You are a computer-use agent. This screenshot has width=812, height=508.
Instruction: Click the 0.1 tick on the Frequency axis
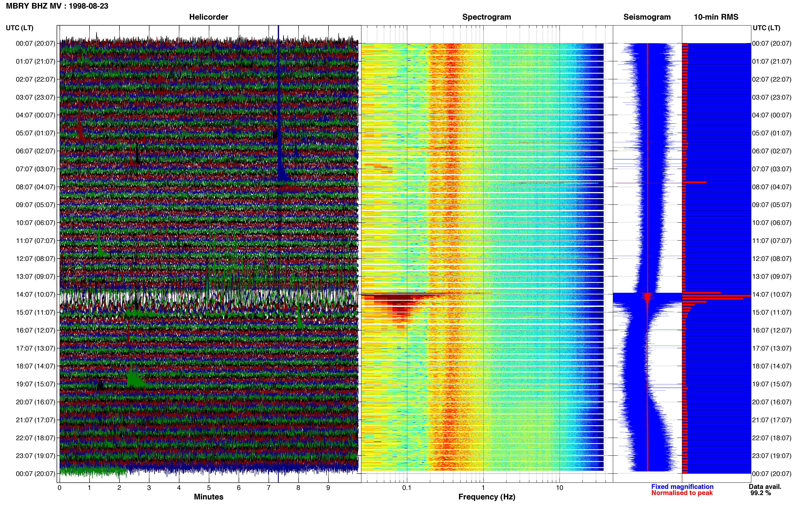click(407, 488)
